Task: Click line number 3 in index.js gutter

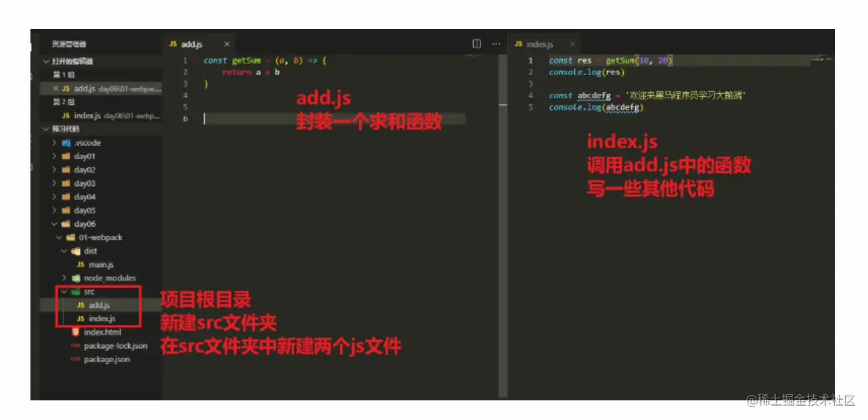Action: (x=530, y=84)
